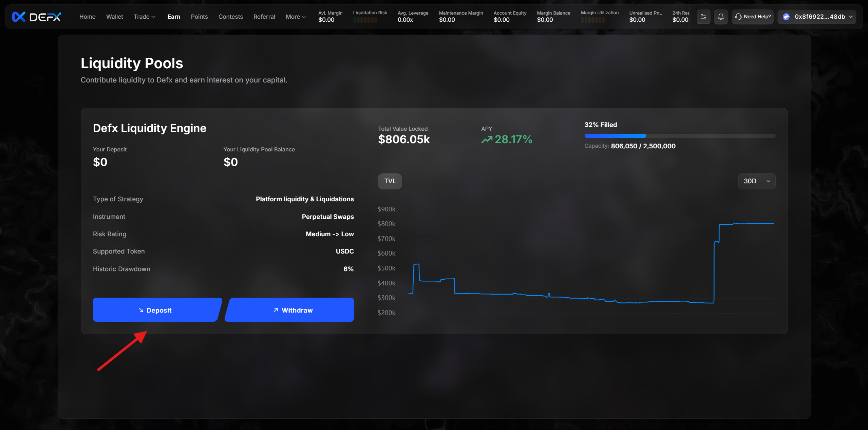Click the Defx Liquidity Engine title
Viewport: 868px width, 430px height.
(x=150, y=128)
